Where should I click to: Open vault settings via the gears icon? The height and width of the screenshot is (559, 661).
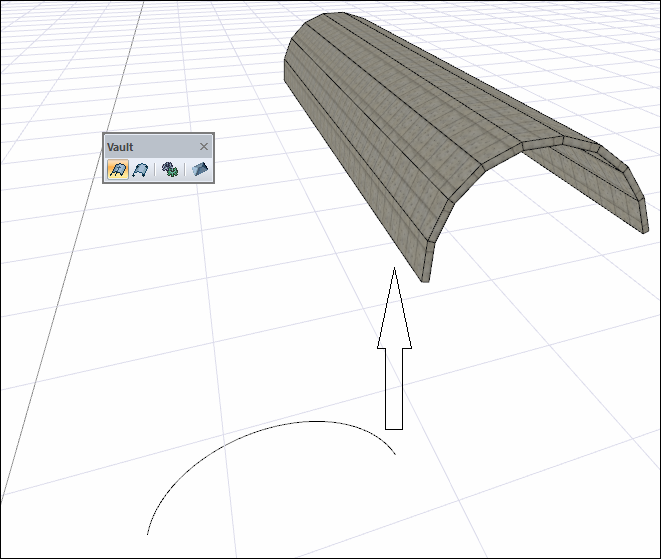pos(170,171)
